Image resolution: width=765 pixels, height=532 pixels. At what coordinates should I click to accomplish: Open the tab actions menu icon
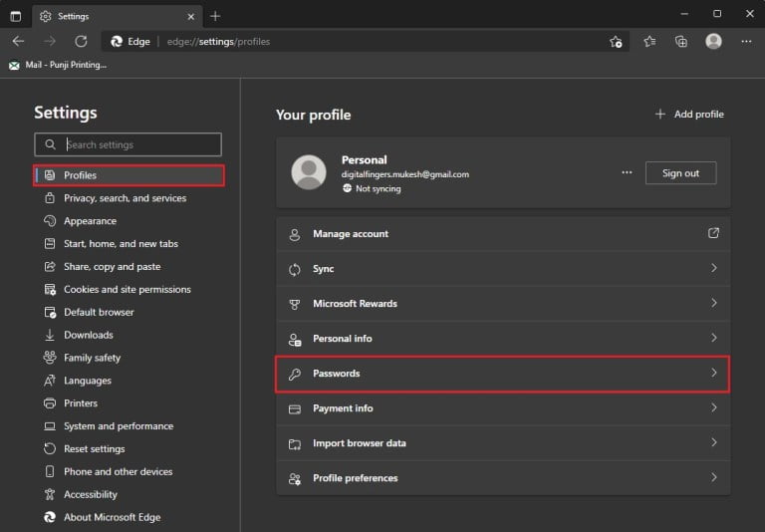(x=16, y=16)
